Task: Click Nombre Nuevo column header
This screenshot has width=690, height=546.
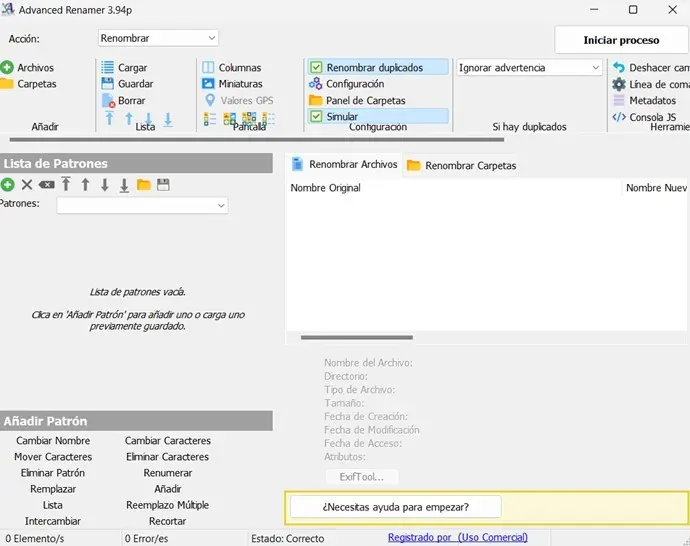Action: 656,188
